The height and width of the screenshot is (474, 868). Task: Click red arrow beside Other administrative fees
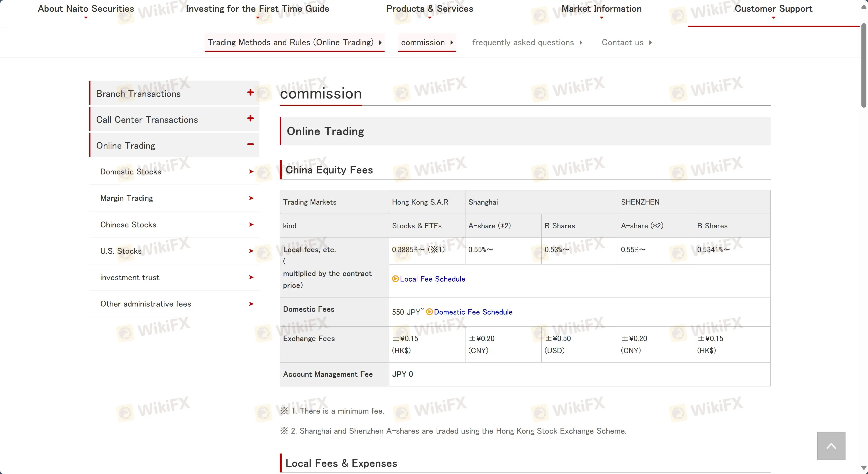[251, 304]
